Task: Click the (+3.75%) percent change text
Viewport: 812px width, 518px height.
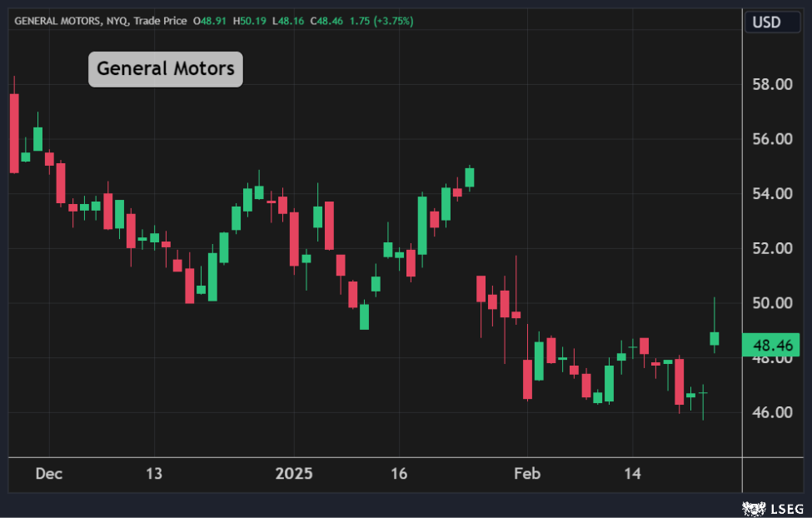Action: 391,21
